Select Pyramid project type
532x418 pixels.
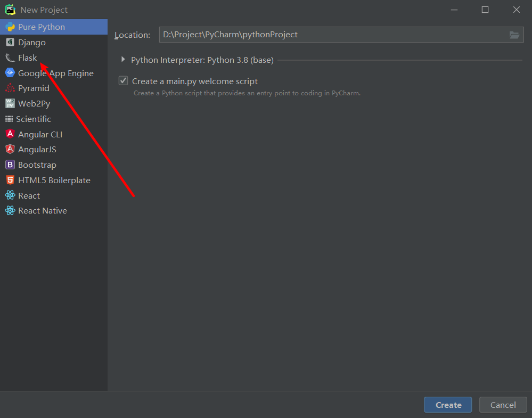[x=54, y=88]
